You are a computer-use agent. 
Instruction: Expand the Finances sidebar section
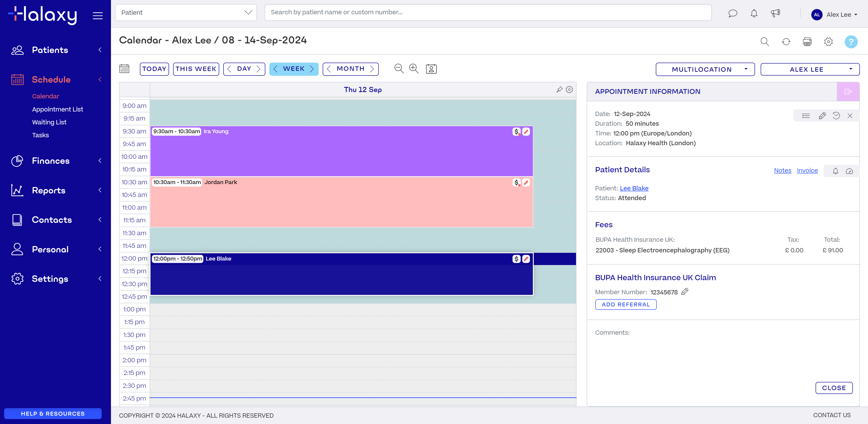tap(56, 161)
